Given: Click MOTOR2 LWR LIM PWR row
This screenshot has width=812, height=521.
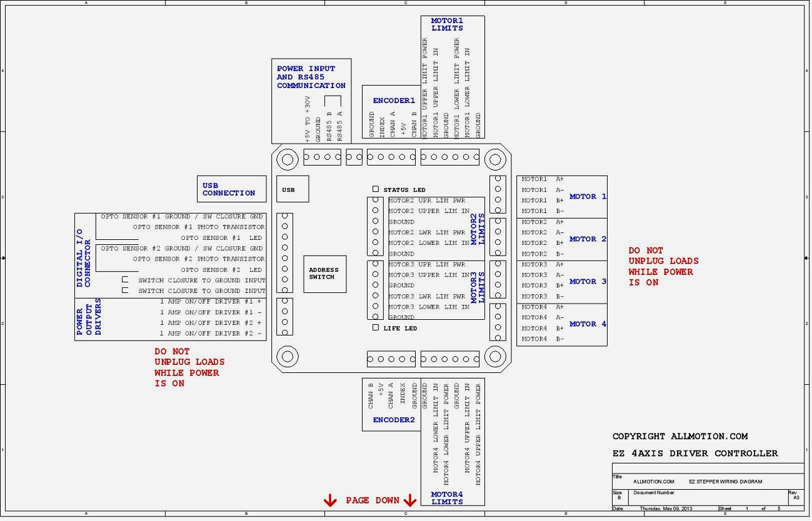Looking at the screenshot, I should 428,232.
